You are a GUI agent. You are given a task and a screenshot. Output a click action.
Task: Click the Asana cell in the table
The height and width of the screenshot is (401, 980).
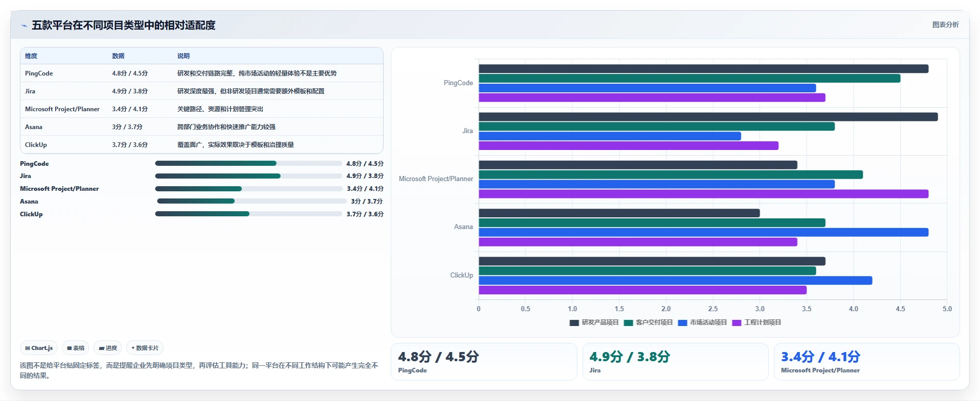pyautogui.click(x=34, y=127)
